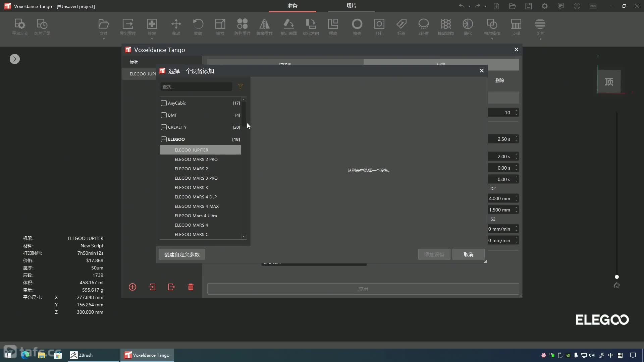
Task: Click the red plus add-profile icon
Action: [132, 287]
